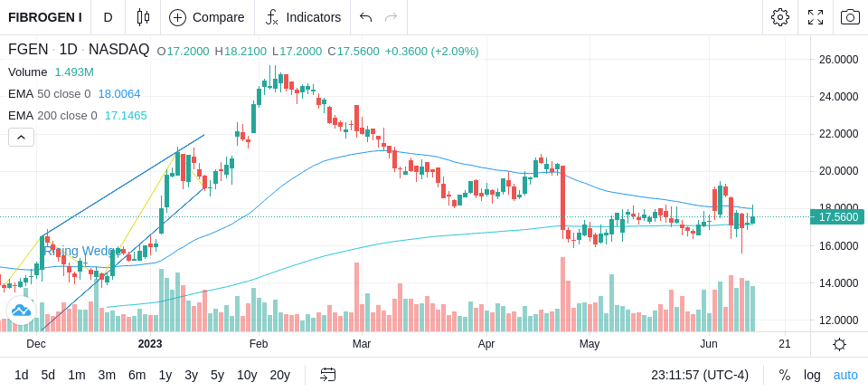Open the timezone menu at 23:11:57 (UTC-4)

point(700,375)
